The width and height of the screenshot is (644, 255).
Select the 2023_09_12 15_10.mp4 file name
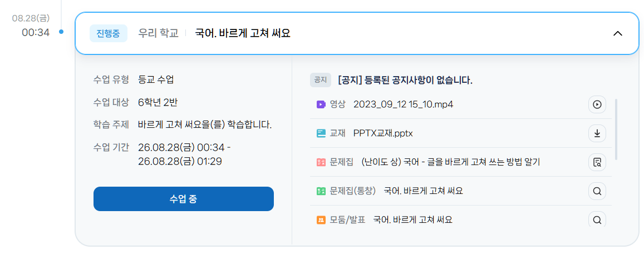[x=404, y=104]
